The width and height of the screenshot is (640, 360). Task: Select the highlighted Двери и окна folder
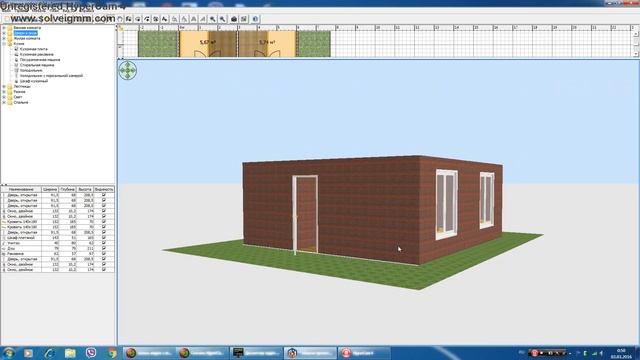pyautogui.click(x=25, y=33)
